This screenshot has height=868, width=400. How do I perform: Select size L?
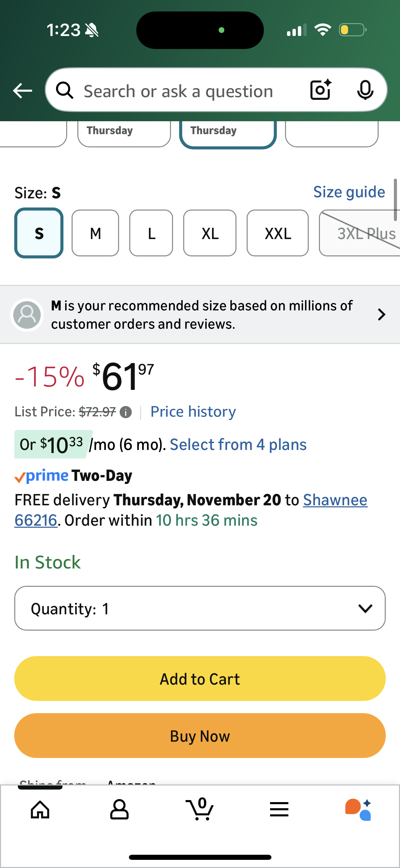151,233
